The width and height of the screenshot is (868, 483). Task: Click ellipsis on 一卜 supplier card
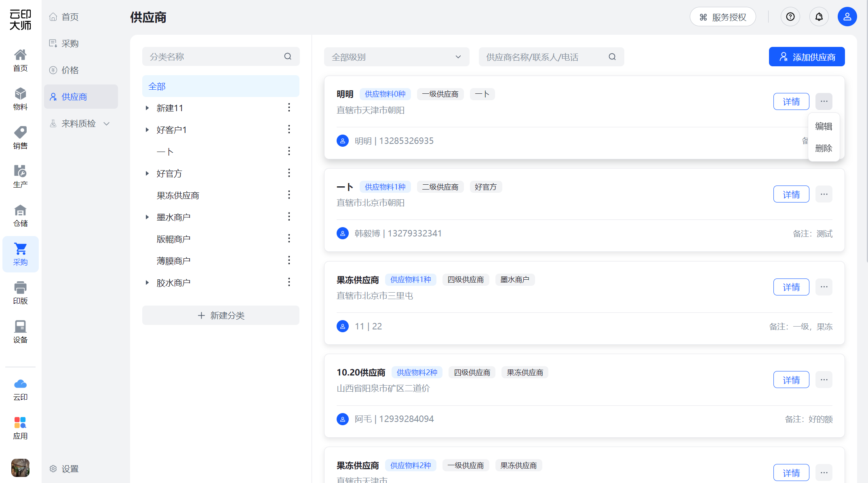[x=824, y=194]
